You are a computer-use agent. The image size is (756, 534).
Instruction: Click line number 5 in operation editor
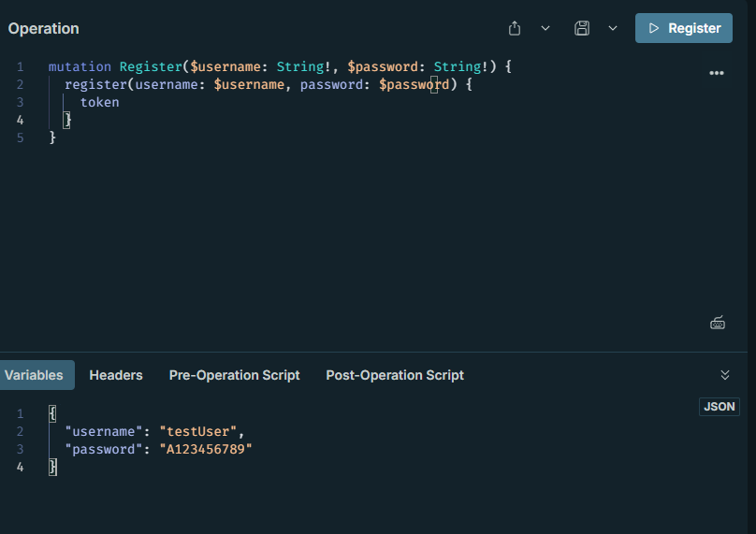coord(21,137)
